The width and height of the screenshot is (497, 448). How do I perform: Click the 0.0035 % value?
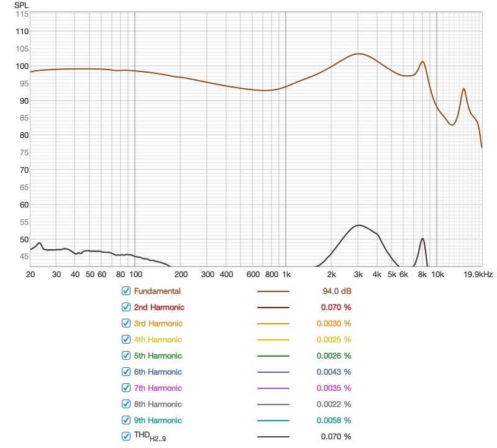334,388
